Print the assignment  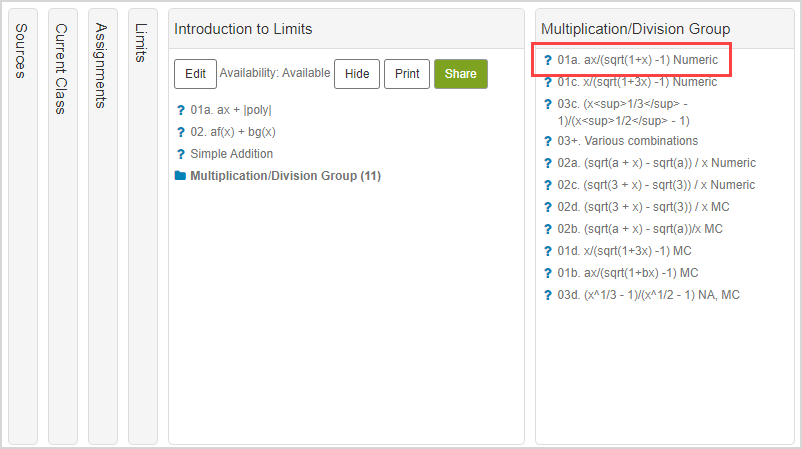407,74
